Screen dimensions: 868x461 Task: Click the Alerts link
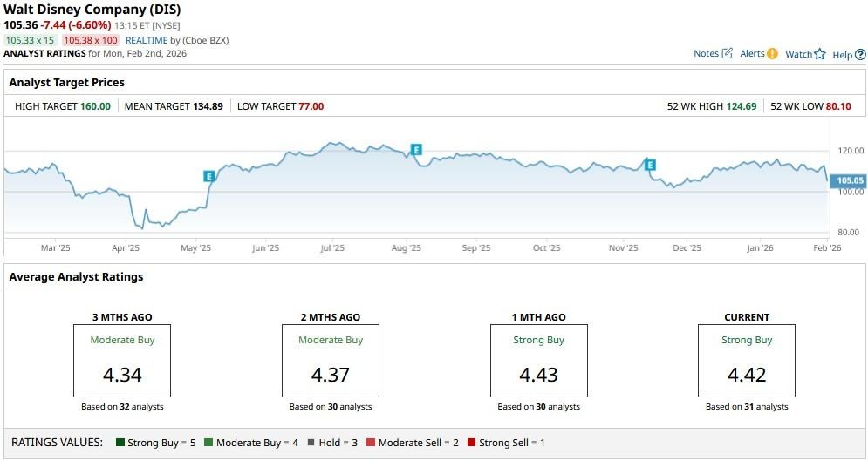[752, 54]
